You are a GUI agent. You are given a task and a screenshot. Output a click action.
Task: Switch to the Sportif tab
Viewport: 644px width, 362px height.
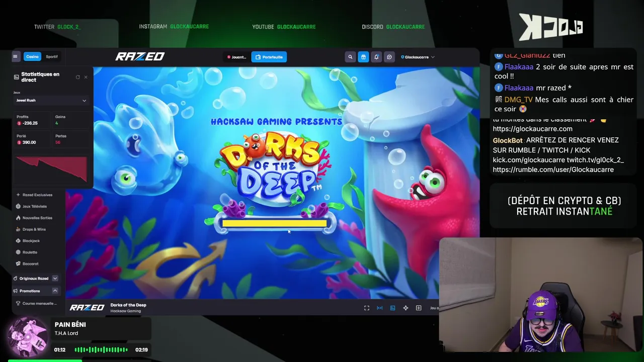52,57
